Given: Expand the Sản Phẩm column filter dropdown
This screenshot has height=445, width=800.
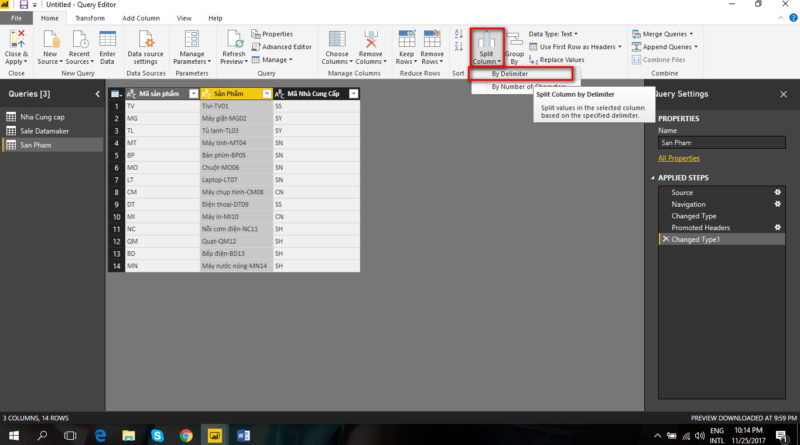Looking at the screenshot, I should [266, 93].
